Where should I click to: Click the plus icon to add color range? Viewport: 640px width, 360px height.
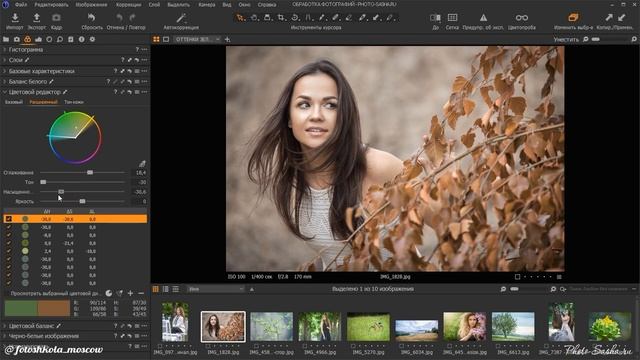(x=130, y=293)
